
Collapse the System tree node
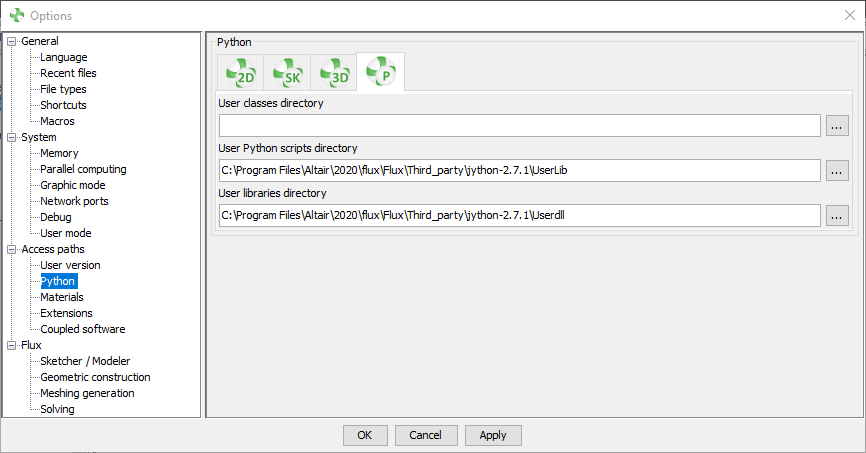click(x=12, y=138)
